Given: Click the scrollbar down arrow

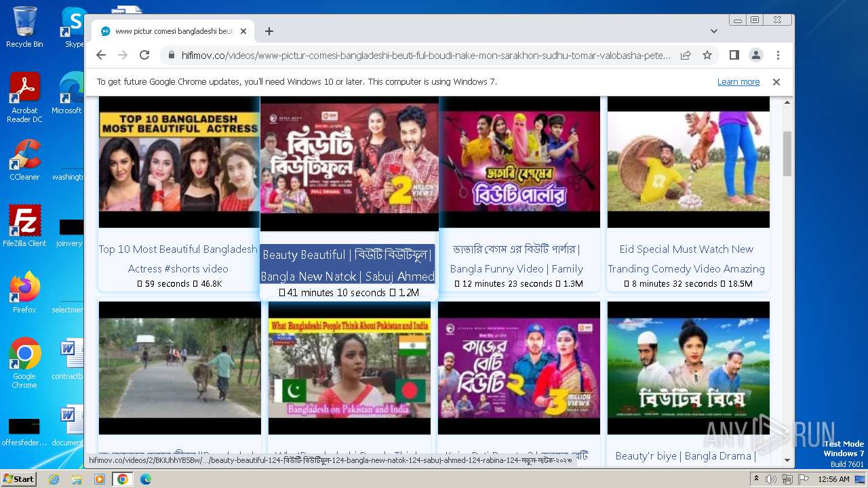Looking at the screenshot, I should [x=787, y=460].
